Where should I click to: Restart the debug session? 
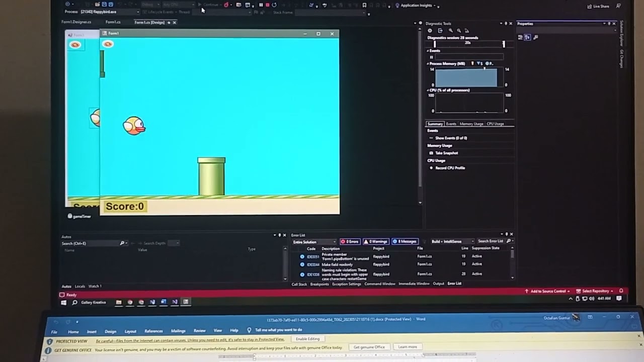click(x=274, y=5)
